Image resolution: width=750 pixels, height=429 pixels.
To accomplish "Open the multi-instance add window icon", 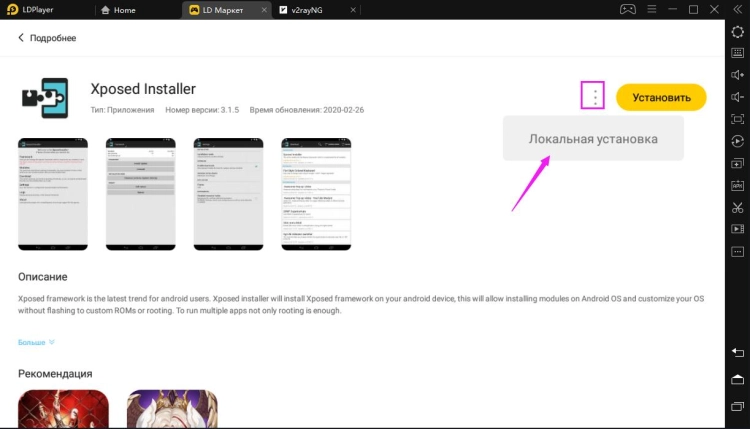I will 738,163.
